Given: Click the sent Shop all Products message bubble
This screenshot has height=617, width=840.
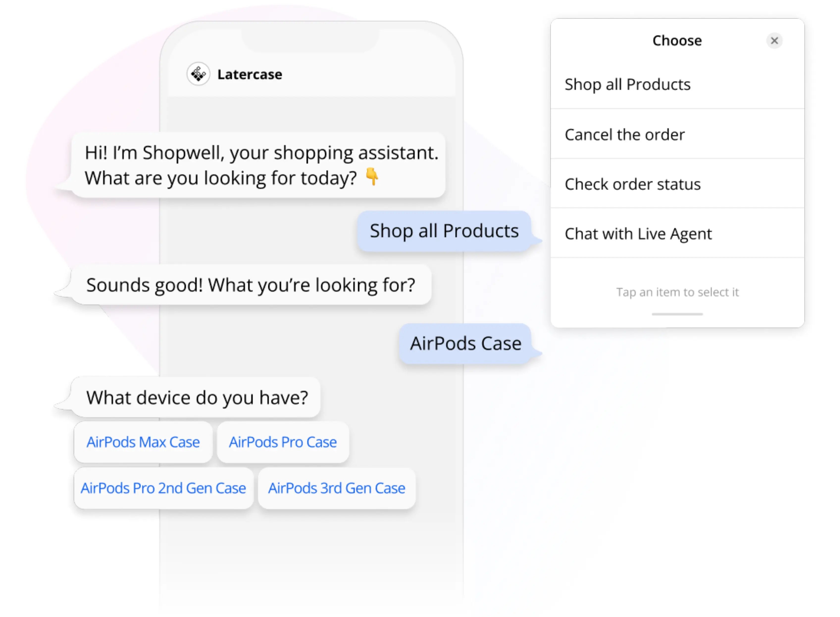Looking at the screenshot, I should pyautogui.click(x=444, y=231).
